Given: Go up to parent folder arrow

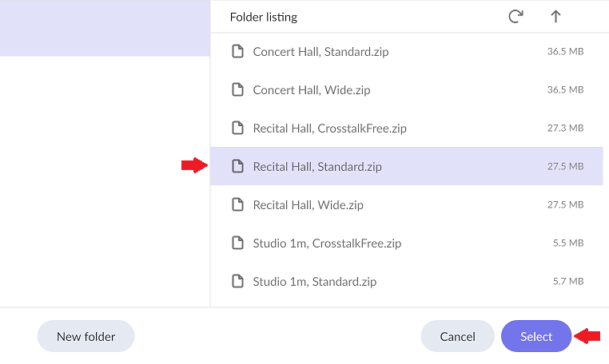Looking at the screenshot, I should [x=556, y=17].
